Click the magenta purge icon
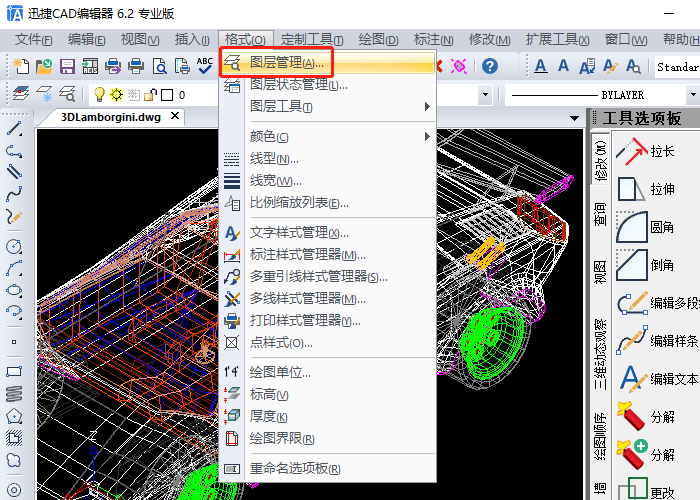Viewport: 700px width, 500px height. (458, 67)
